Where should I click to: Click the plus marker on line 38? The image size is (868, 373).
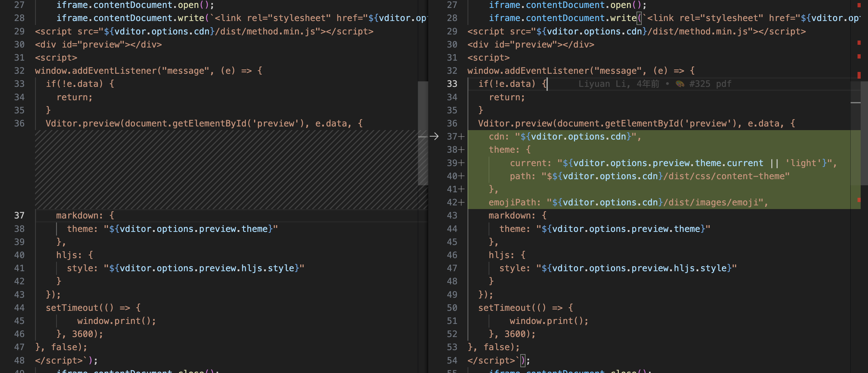[x=461, y=150]
